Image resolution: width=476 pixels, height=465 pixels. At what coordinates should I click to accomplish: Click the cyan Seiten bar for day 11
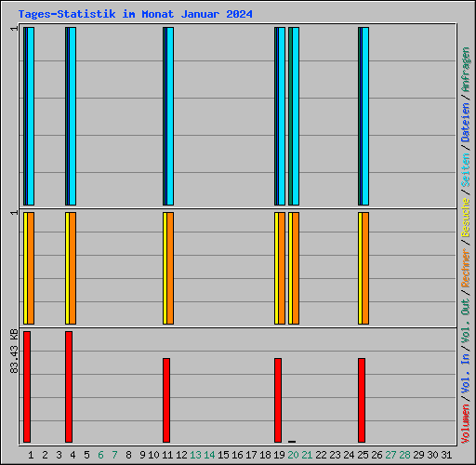pos(170,116)
